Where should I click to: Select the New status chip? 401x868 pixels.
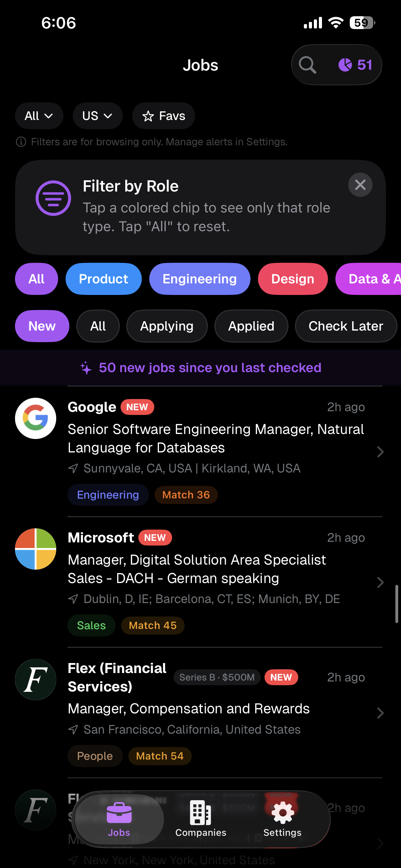click(42, 326)
